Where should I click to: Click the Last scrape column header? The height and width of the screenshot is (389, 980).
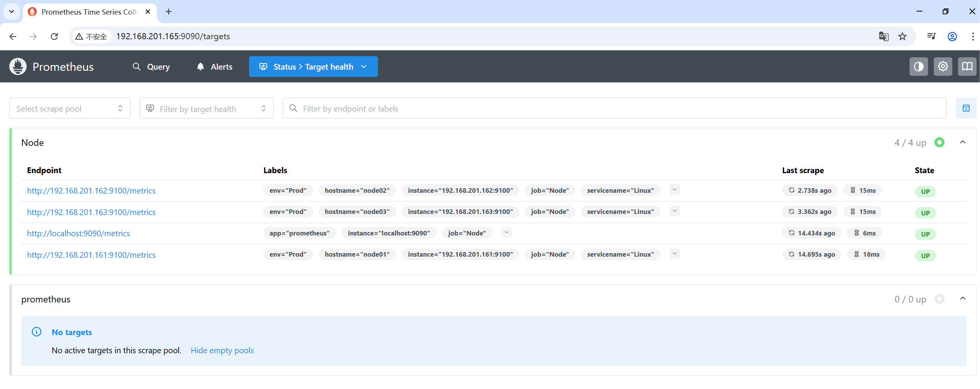(x=803, y=170)
